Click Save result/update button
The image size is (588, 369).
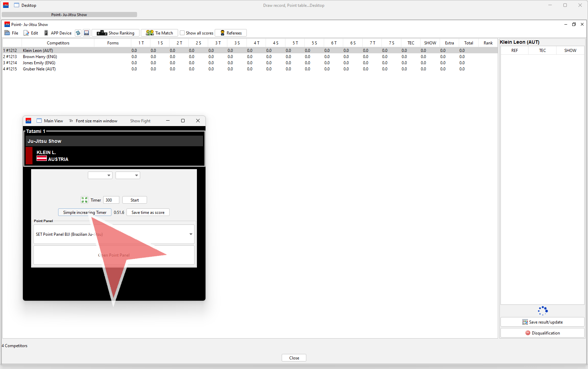click(x=542, y=322)
